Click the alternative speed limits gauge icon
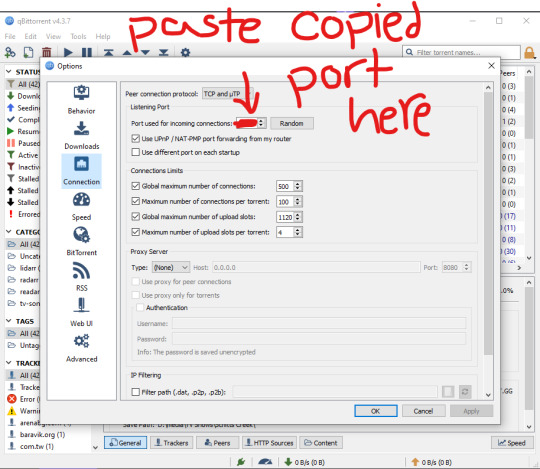Image resolution: width=540 pixels, height=469 pixels. click(265, 462)
